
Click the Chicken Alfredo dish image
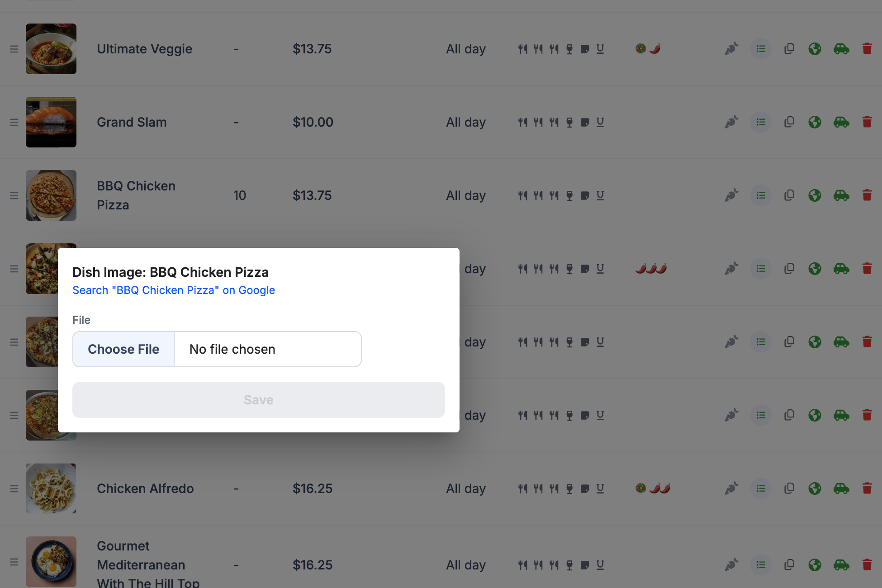click(x=51, y=488)
